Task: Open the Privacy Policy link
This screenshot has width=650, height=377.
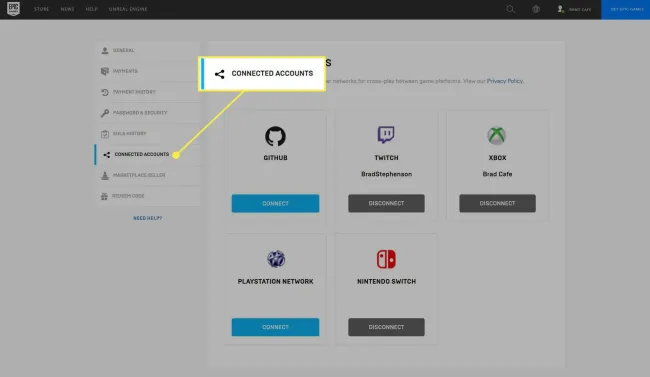Action: click(504, 81)
